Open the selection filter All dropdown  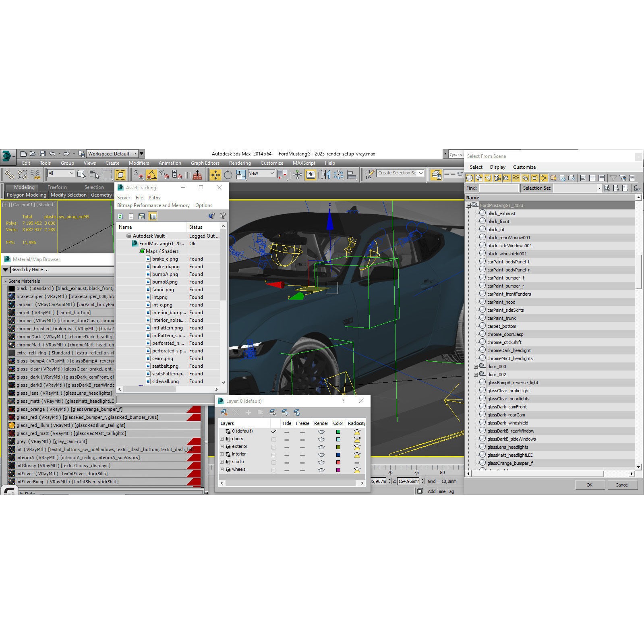[x=61, y=173]
